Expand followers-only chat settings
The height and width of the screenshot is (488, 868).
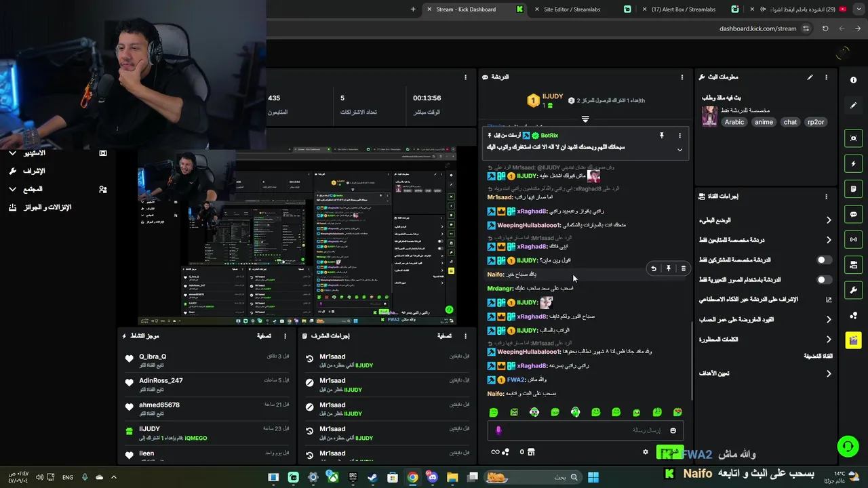[828, 240]
